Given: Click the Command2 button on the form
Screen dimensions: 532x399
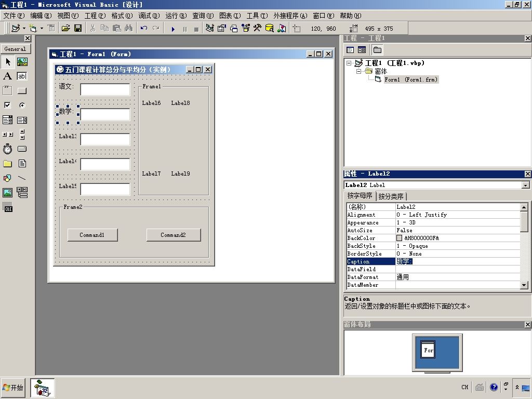Looking at the screenshot, I should tap(174, 235).
